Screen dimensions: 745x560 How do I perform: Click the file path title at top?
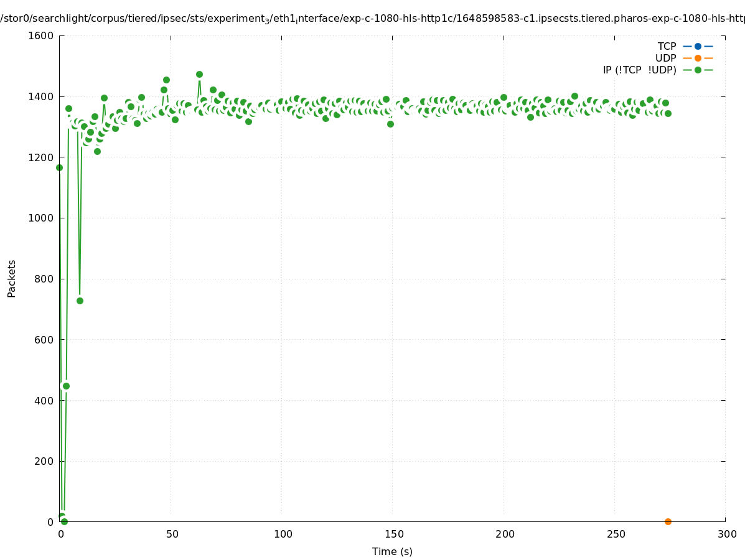click(372, 19)
